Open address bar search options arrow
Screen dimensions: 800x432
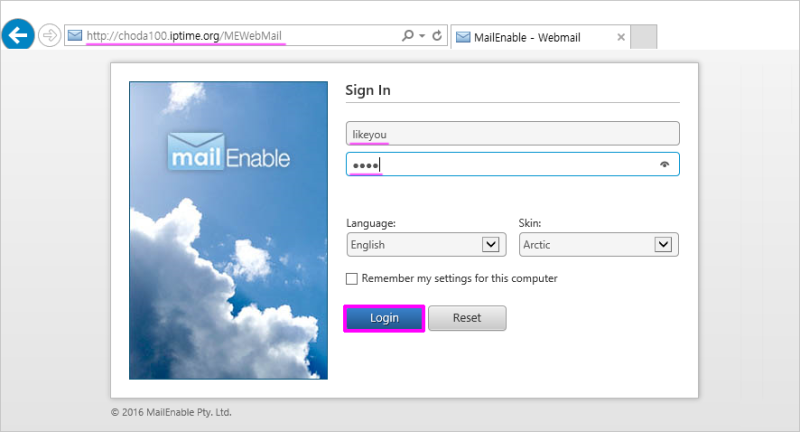click(422, 36)
